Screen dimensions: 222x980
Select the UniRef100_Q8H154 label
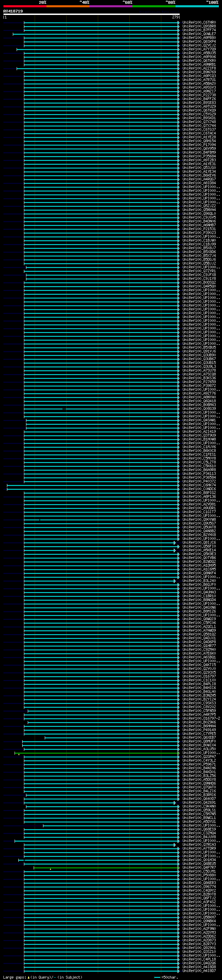[199, 141]
